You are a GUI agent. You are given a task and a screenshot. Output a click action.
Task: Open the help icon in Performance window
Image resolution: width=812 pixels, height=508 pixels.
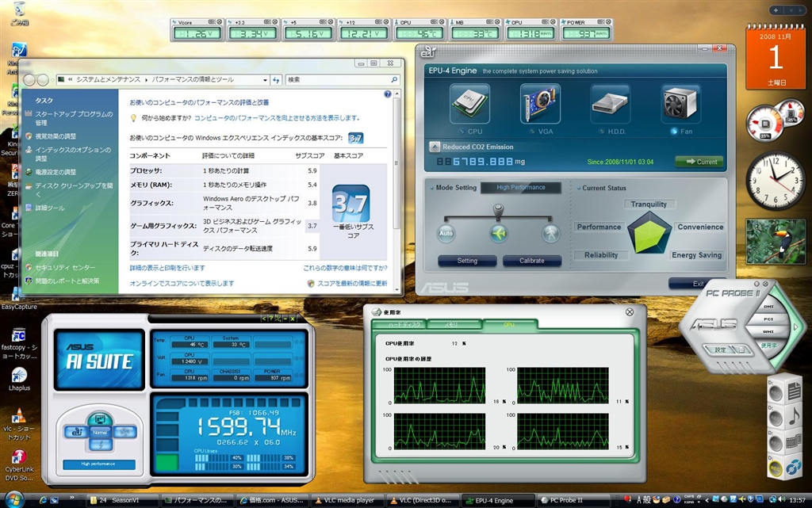(387, 94)
